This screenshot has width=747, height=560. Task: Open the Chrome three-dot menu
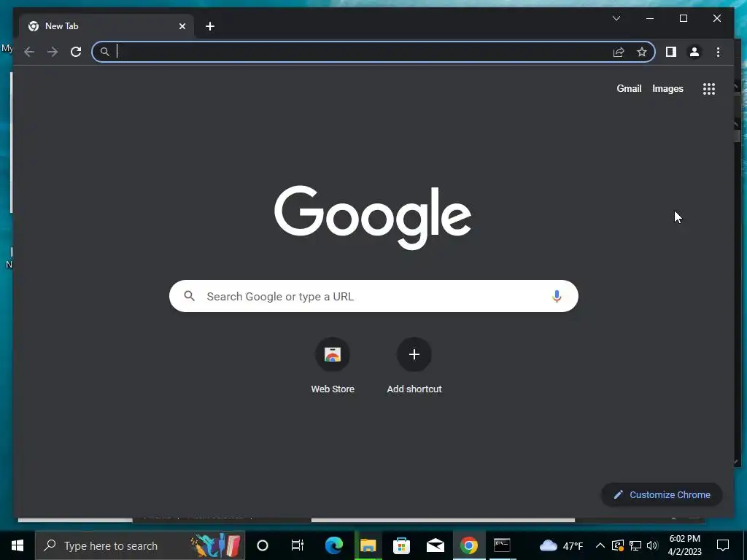tap(718, 52)
